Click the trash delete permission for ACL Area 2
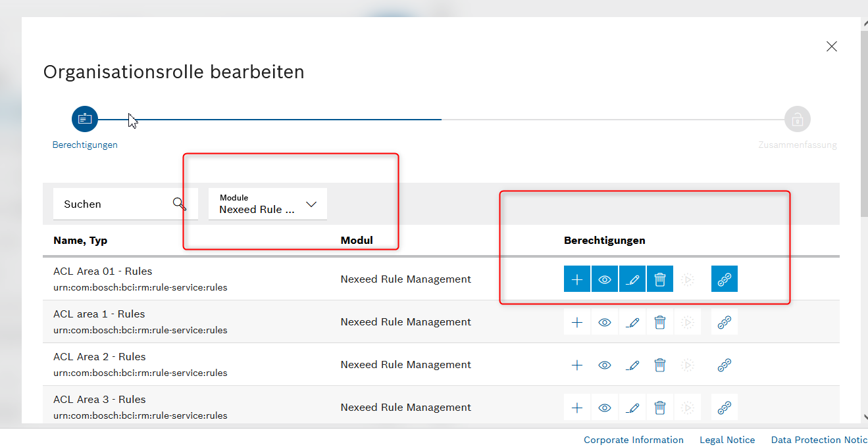The height and width of the screenshot is (447, 868). pyautogui.click(x=659, y=364)
